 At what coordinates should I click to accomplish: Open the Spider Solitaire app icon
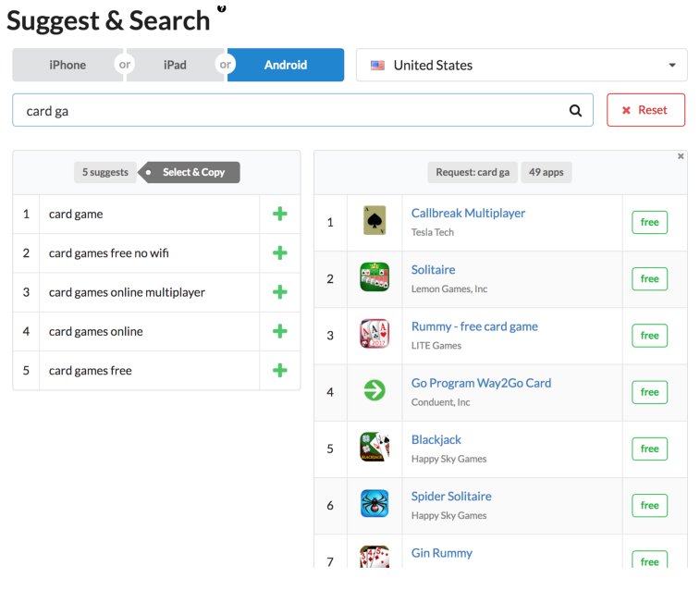375,503
